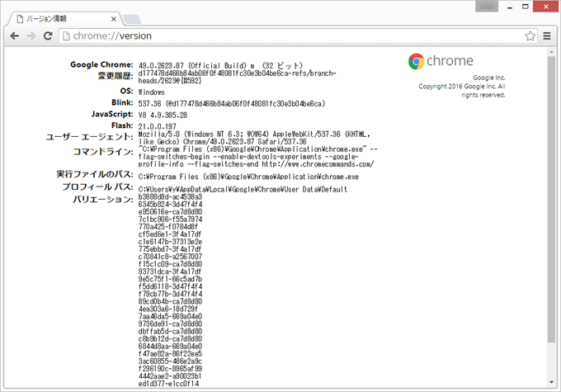561x392 pixels.
Task: Open the Chrome hamburger menu
Action: tap(547, 35)
